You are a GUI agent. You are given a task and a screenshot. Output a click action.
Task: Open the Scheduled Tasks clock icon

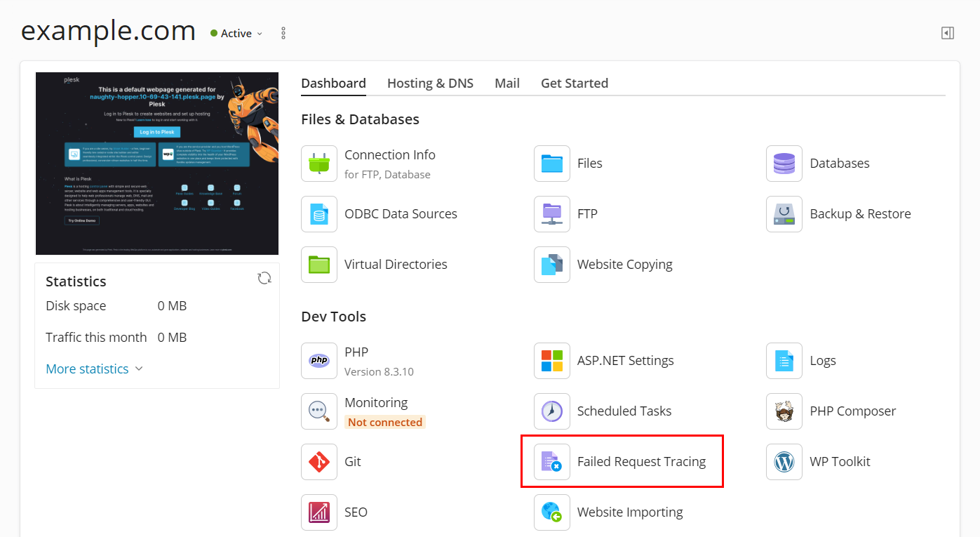tap(552, 411)
